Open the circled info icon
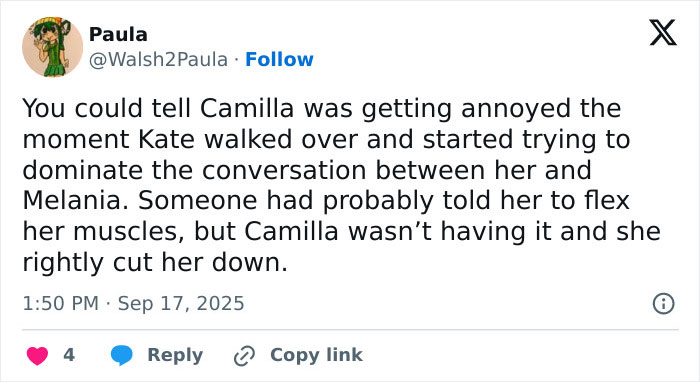Screen dimensions: 700x382 point(664,304)
